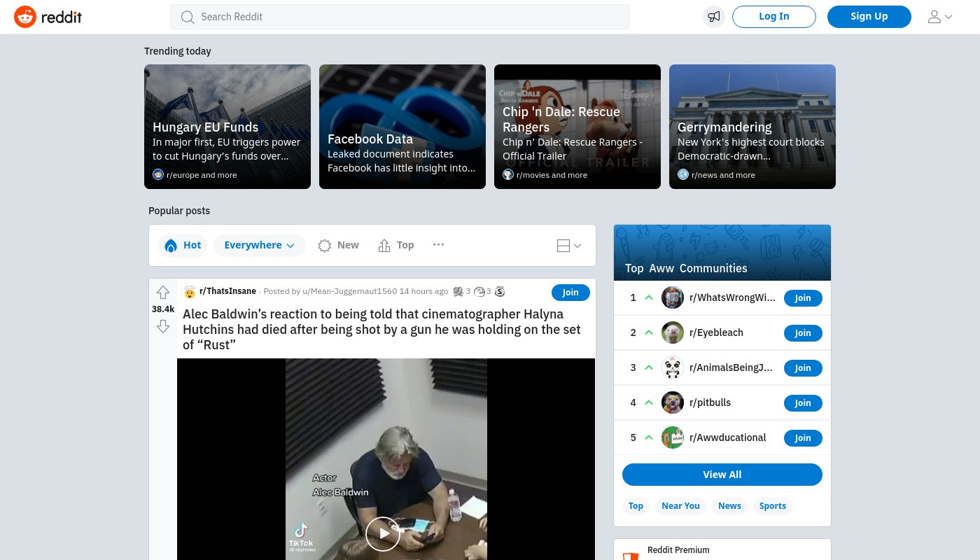Click the r/WhatsWrongWi... community avatar

coord(673,297)
